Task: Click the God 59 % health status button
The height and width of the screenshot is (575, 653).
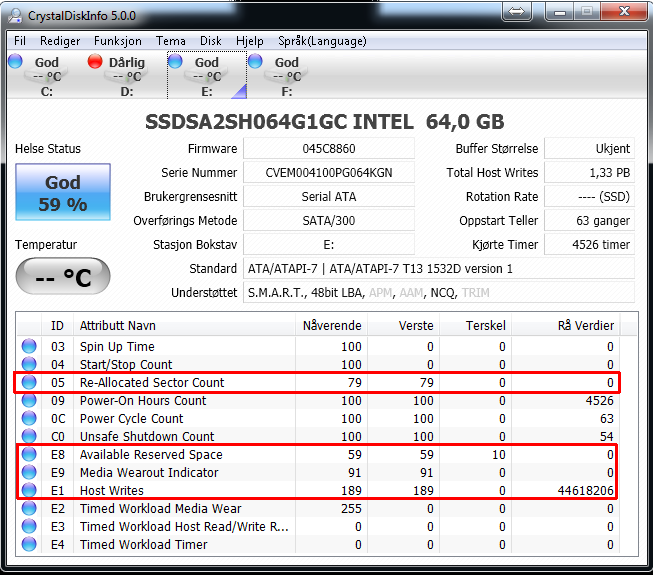Action: pos(63,192)
